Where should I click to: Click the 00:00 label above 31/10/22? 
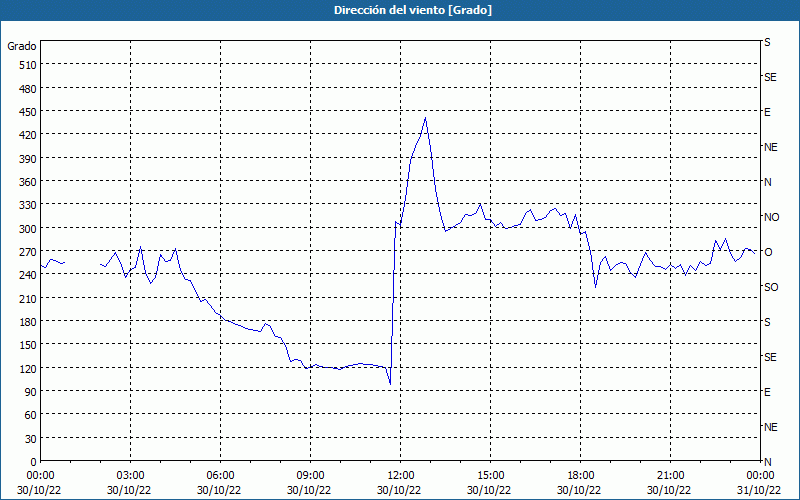pyautogui.click(x=760, y=476)
